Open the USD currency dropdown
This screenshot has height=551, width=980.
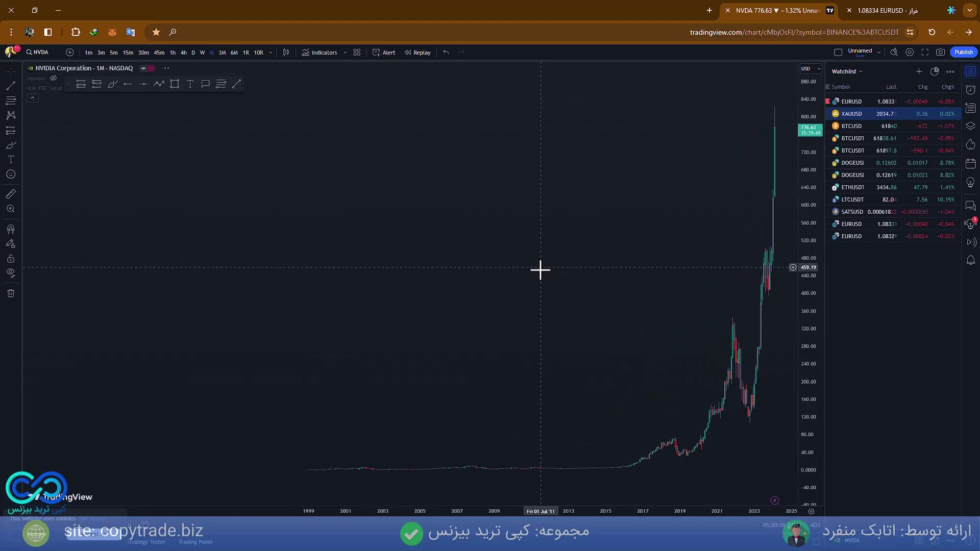(811, 68)
